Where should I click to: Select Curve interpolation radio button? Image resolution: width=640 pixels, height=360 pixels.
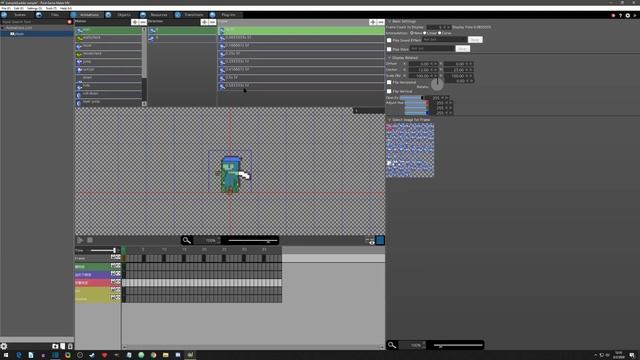[x=440, y=33]
